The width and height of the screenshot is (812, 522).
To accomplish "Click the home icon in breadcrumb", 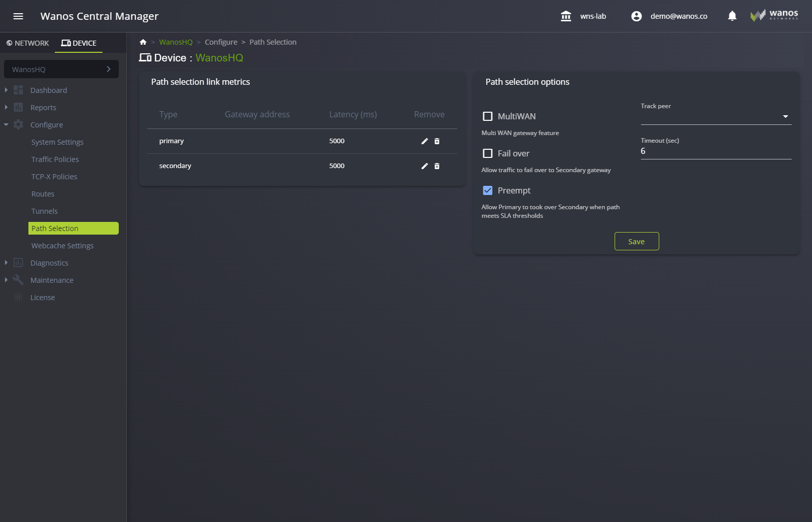I will (x=143, y=42).
